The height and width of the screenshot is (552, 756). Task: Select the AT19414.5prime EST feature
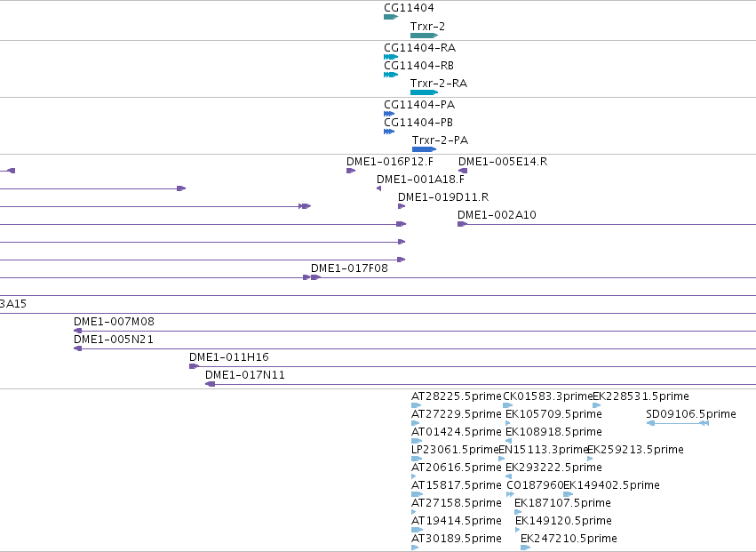417,530
